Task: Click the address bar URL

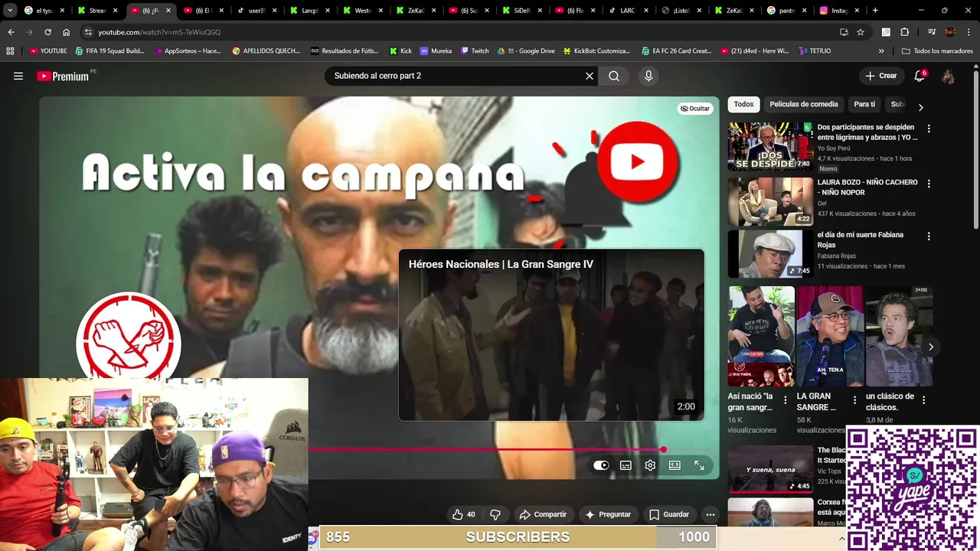Action: pyautogui.click(x=159, y=32)
